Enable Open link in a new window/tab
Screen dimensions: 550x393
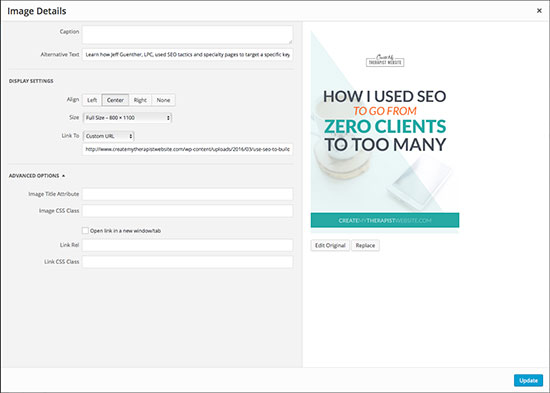pos(85,231)
